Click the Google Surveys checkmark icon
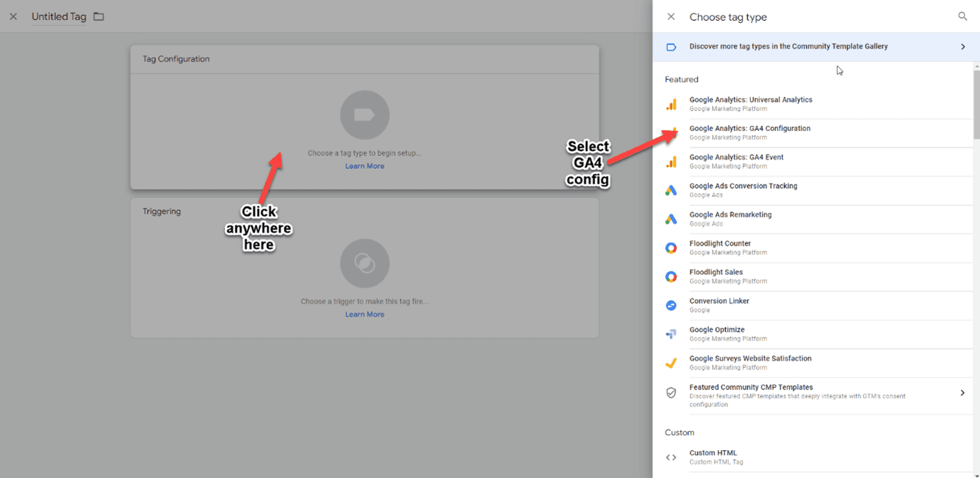 (671, 363)
